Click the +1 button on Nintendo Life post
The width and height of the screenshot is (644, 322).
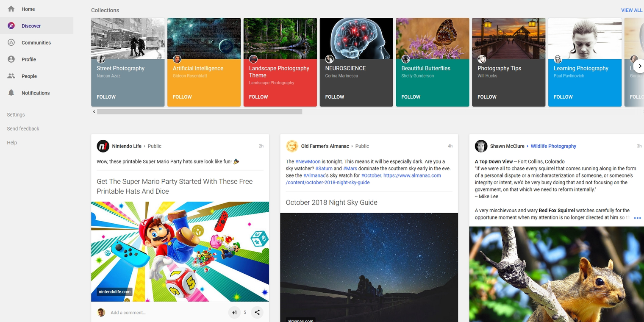click(234, 313)
